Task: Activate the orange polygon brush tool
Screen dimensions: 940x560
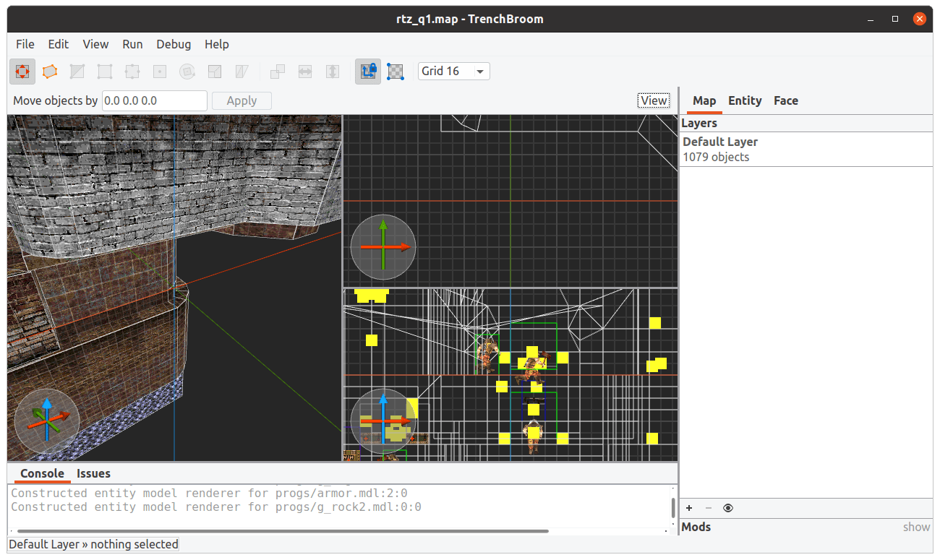Action: coord(50,72)
